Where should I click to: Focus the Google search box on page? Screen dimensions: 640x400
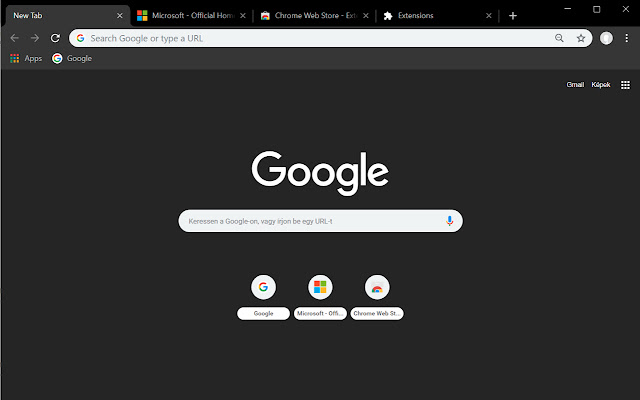click(x=320, y=221)
